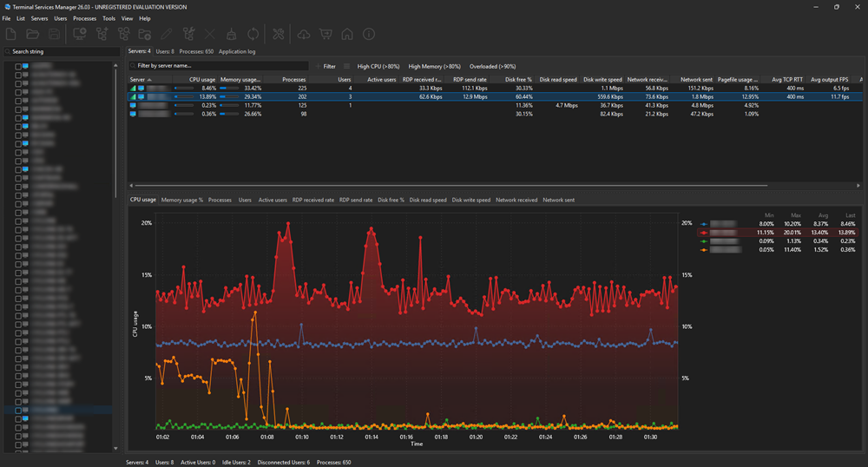Click the server tree scrollbar down arrow
Viewport: 868px width, 467px height.
pos(115,448)
